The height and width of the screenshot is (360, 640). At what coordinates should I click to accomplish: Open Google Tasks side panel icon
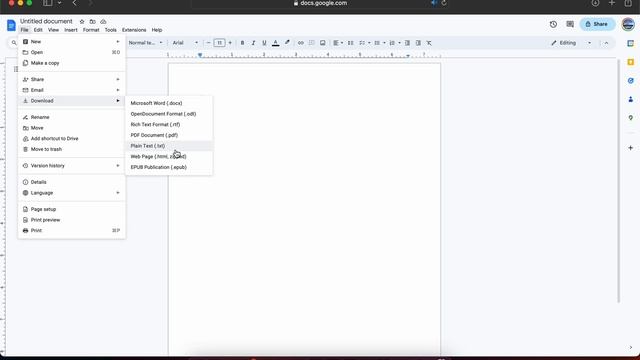coord(631,80)
